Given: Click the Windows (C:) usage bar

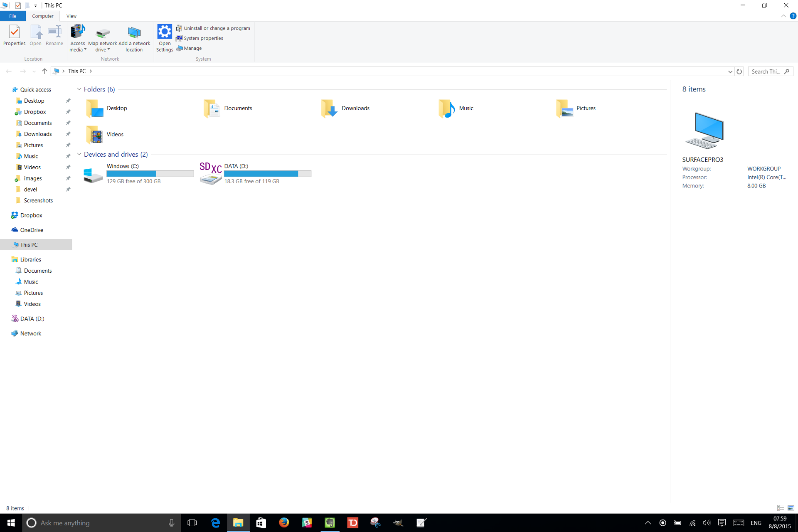Looking at the screenshot, I should [x=150, y=174].
